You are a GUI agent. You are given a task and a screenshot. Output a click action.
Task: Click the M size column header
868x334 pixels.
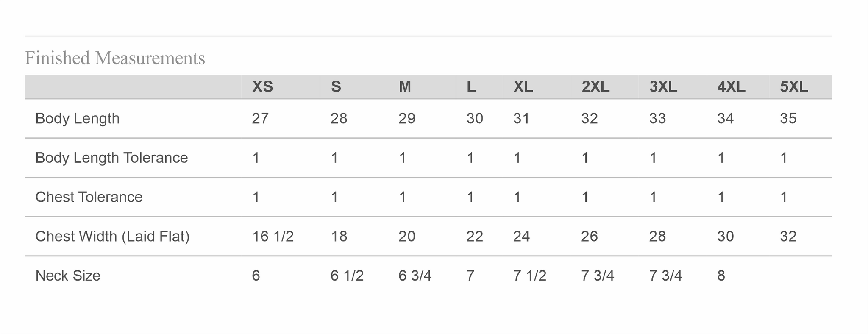click(405, 87)
